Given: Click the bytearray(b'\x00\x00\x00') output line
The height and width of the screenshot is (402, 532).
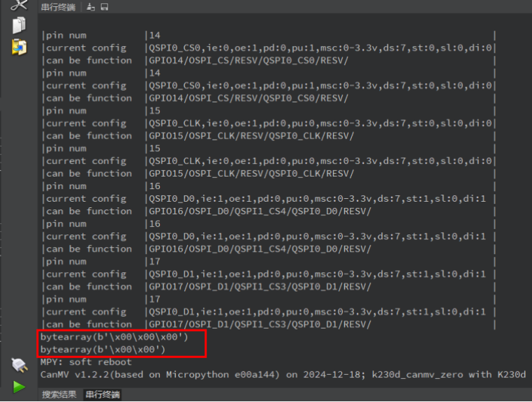Looking at the screenshot, I should (x=114, y=337).
